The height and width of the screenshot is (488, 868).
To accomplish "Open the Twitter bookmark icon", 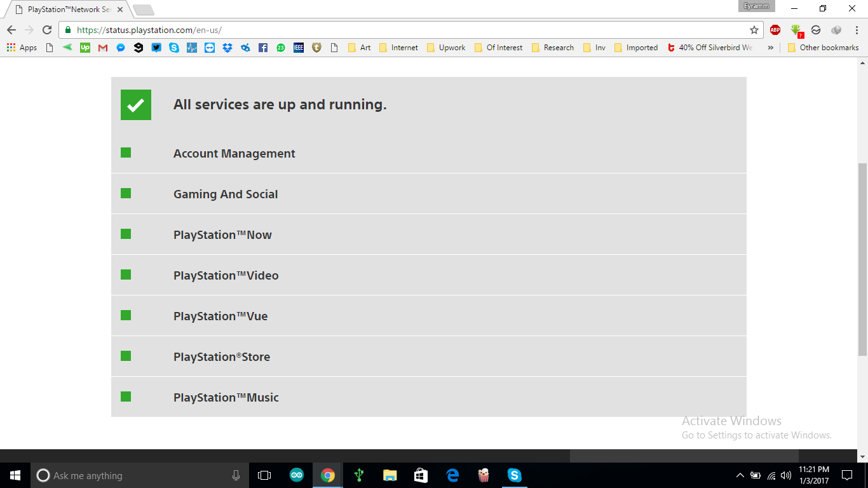I will pos(156,48).
